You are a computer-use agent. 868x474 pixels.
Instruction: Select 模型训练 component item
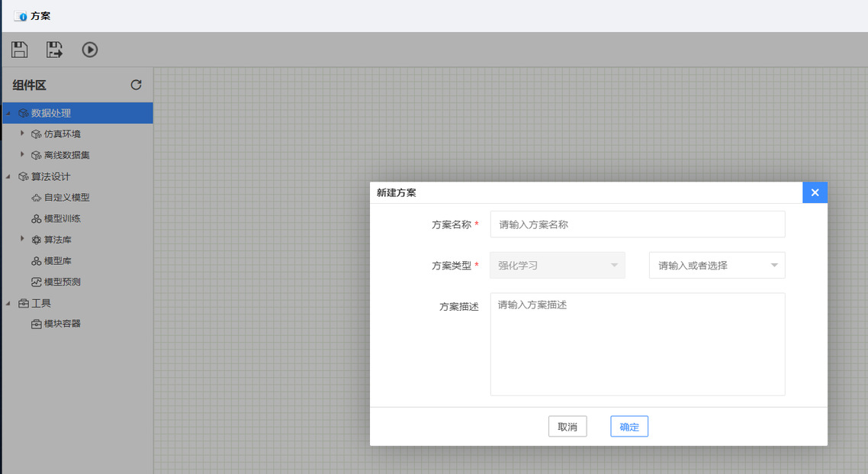(x=62, y=219)
